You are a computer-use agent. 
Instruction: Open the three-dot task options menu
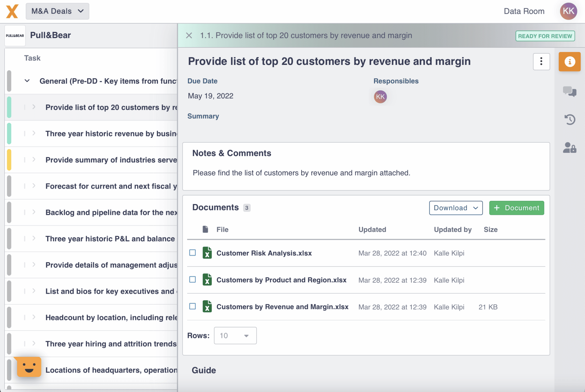point(541,61)
